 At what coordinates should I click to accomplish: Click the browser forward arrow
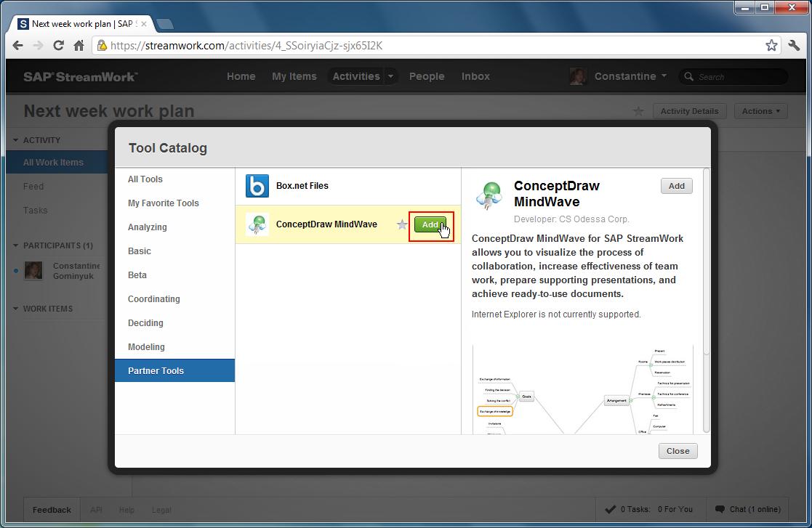tap(38, 46)
